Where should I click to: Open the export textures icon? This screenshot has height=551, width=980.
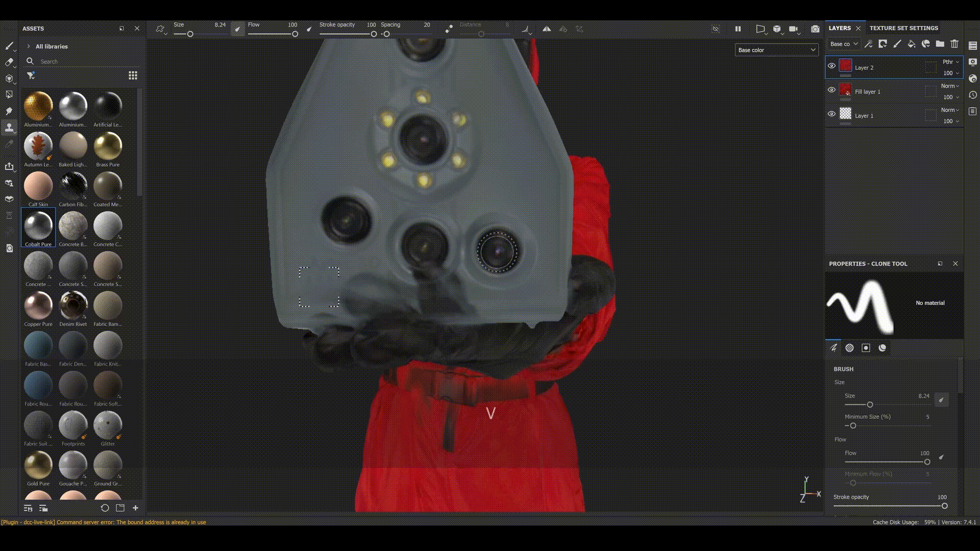click(9, 166)
